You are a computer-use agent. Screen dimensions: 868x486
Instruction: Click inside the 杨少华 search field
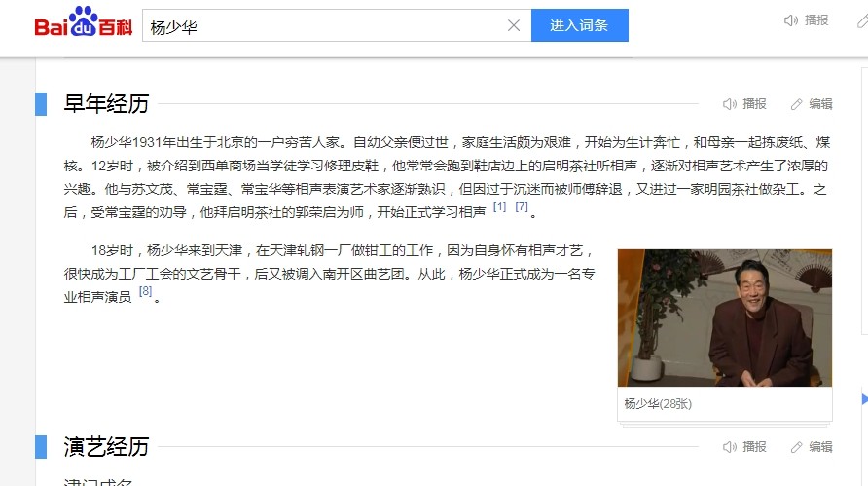click(x=324, y=25)
